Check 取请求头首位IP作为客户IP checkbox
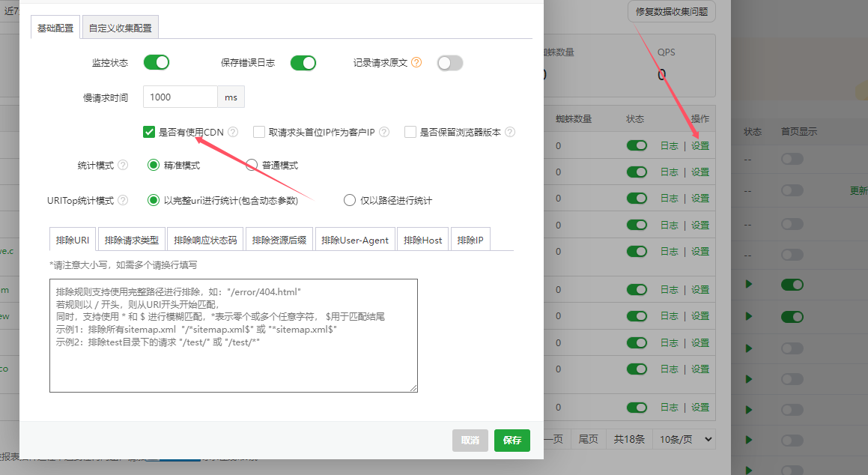Image resolution: width=868 pixels, height=475 pixels. point(259,133)
